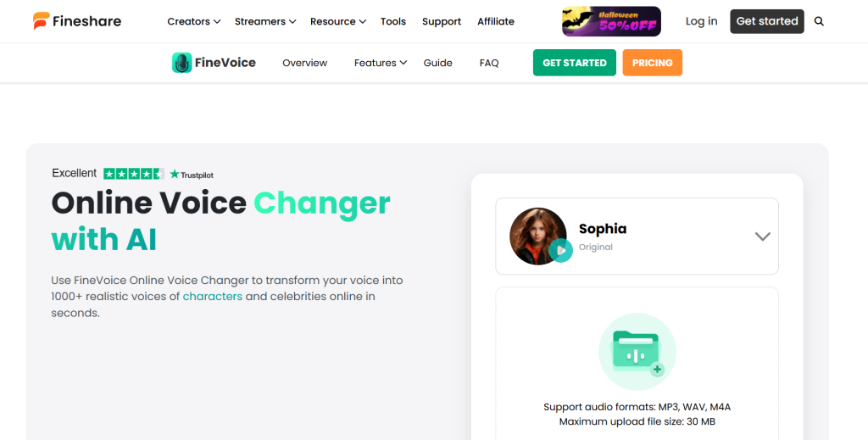Switch to the Overview tab

point(304,63)
